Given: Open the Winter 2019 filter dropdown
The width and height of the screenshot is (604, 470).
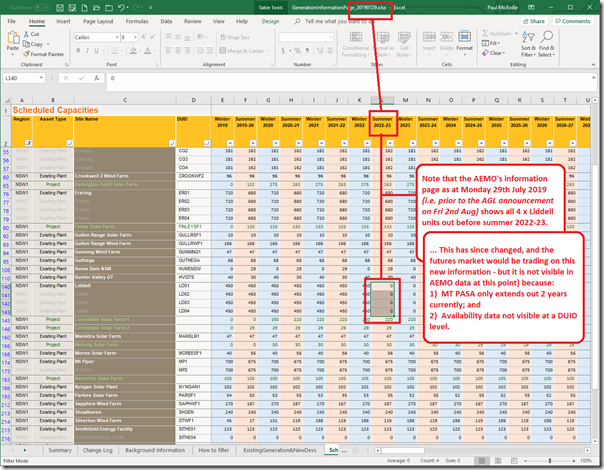Looking at the screenshot, I should click(230, 143).
